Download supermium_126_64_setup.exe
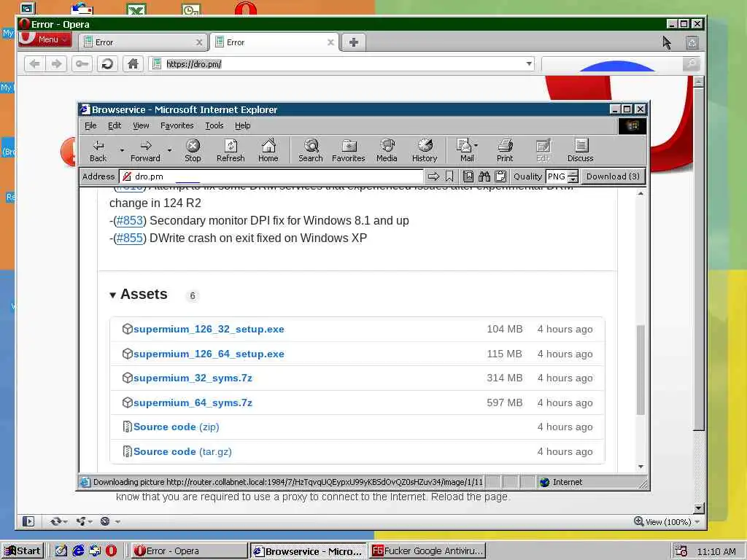747x560 pixels. (209, 354)
